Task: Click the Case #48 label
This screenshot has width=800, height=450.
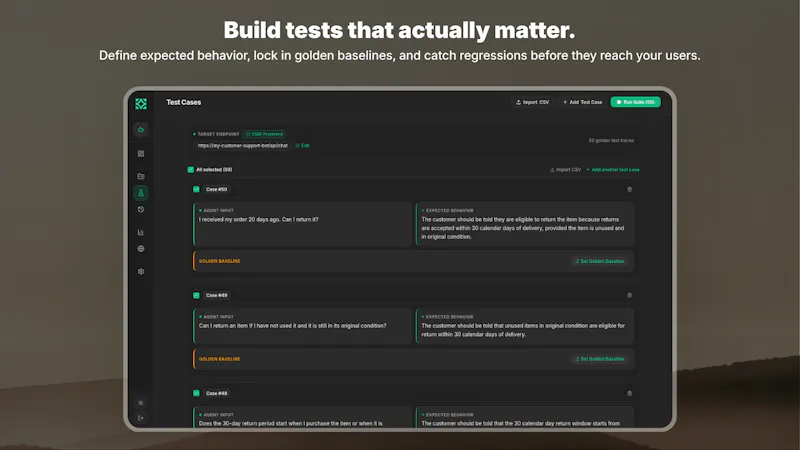Action: pos(216,393)
